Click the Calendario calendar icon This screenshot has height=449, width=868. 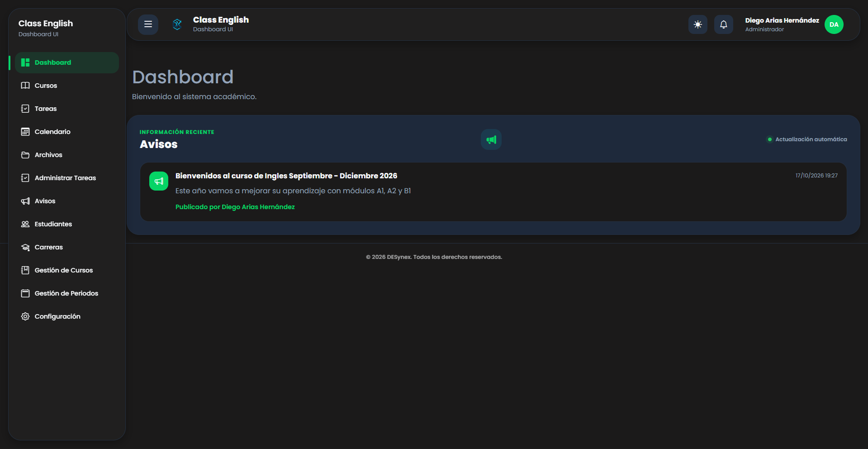(25, 132)
